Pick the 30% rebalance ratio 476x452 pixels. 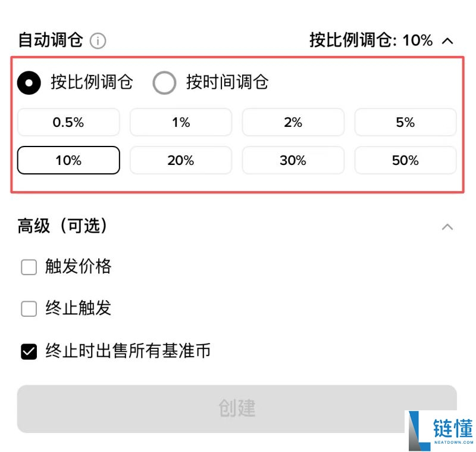point(293,160)
